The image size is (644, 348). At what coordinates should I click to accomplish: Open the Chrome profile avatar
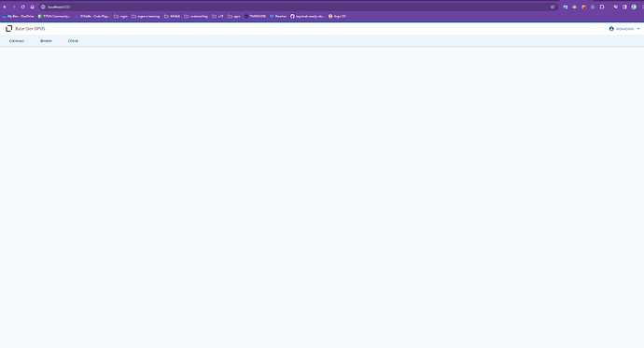point(634,7)
